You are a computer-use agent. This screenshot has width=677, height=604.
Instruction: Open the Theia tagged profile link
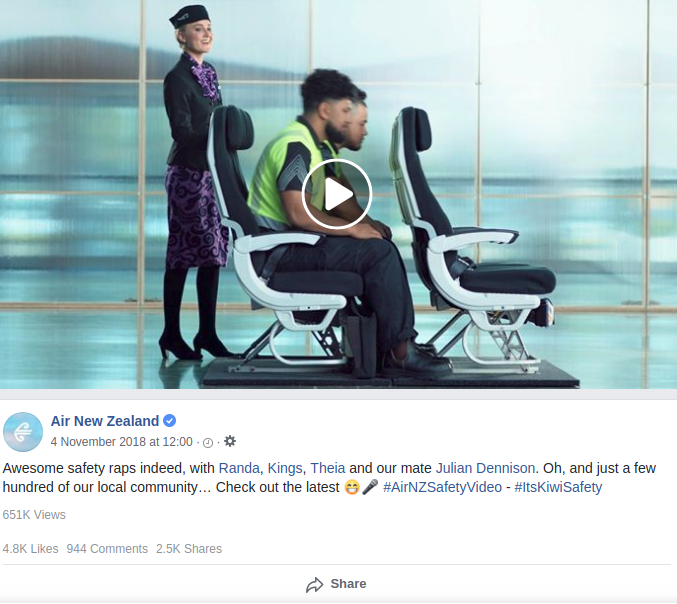click(x=328, y=468)
